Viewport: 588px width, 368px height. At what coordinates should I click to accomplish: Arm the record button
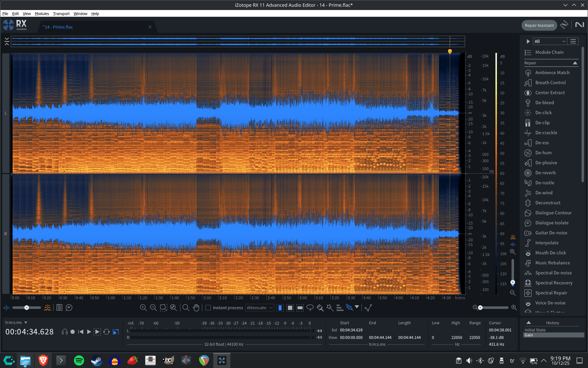tap(72, 332)
